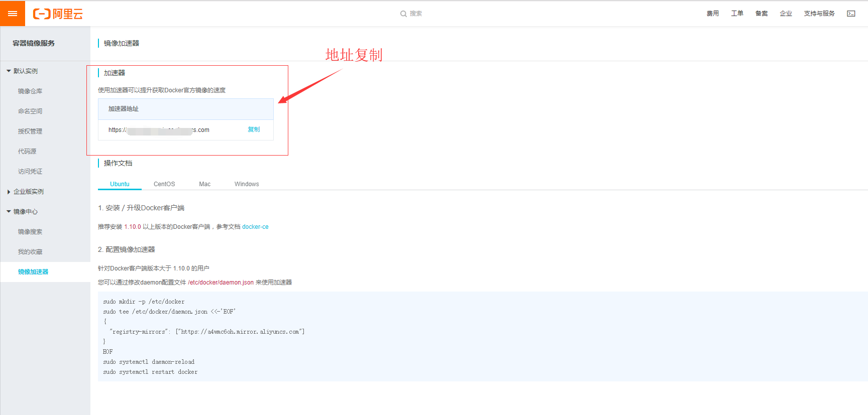Click the 2. 配置镜像加速器 heading
Screen dimensions: 868x415
coord(127,249)
